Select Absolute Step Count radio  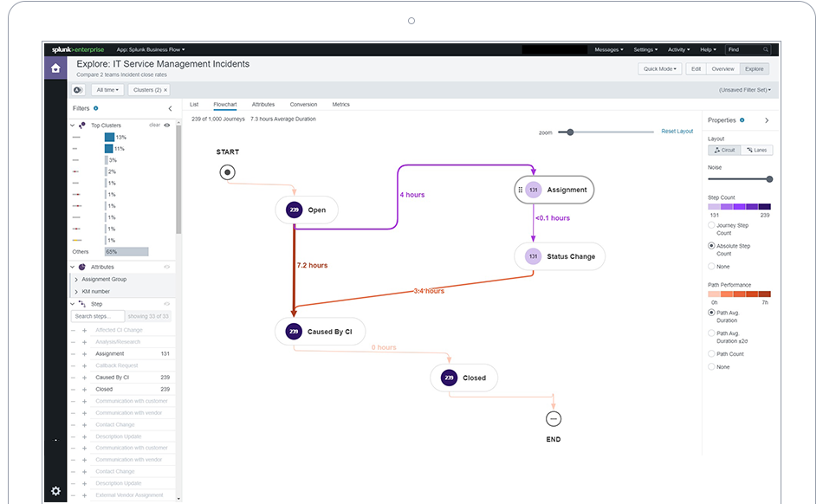[x=711, y=246]
